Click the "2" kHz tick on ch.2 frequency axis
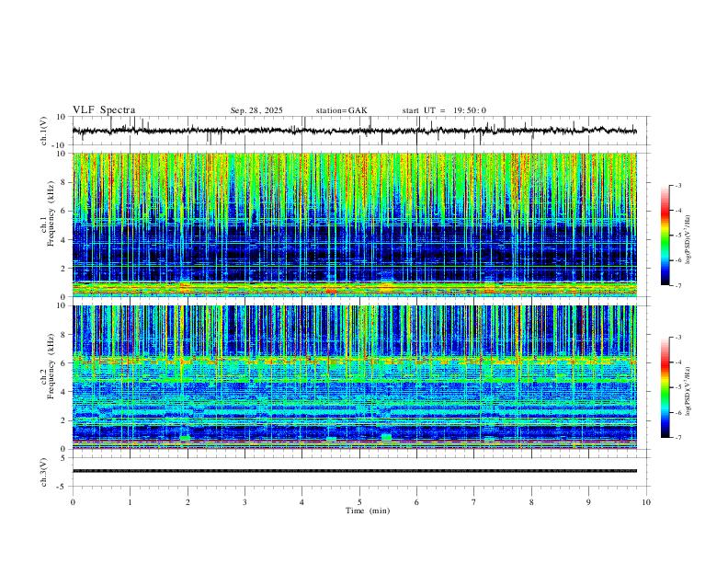 (x=64, y=420)
